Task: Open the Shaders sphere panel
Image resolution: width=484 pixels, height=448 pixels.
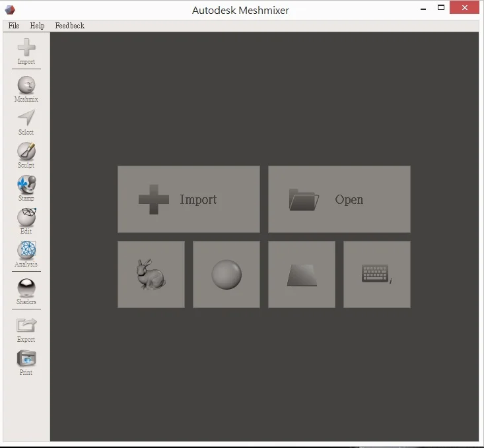Action: click(26, 292)
